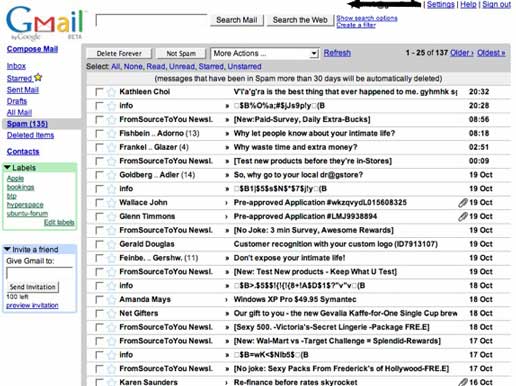
Task: Check the Frankel .. Glazer row checkbox
Action: [x=99, y=147]
